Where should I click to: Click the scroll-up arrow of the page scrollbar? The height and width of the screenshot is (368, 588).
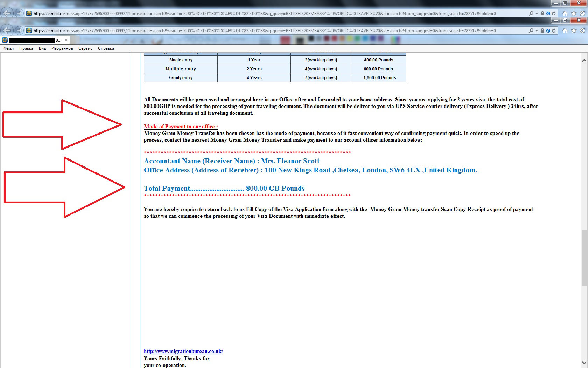click(584, 61)
